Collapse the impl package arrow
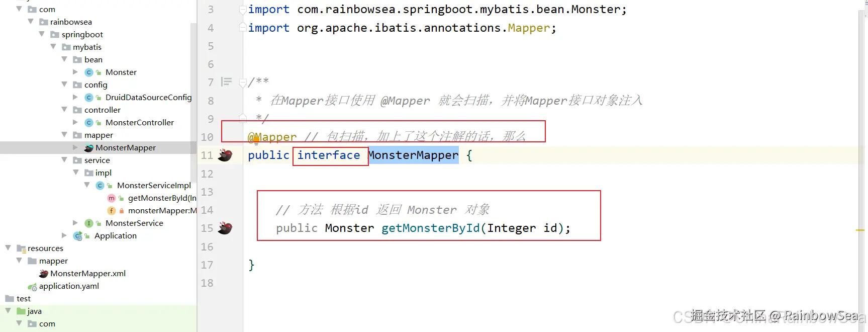Image resolution: width=868 pixels, height=332 pixels. click(x=76, y=173)
